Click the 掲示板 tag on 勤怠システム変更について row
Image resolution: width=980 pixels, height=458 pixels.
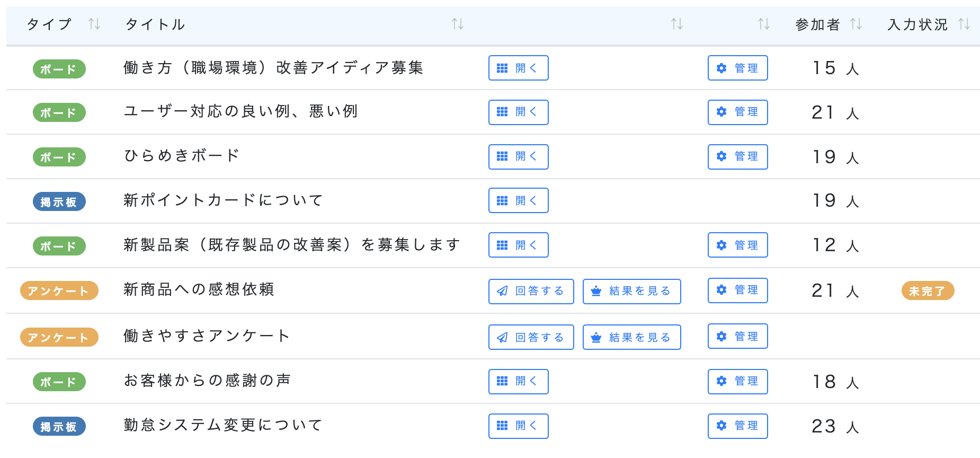[x=59, y=426]
